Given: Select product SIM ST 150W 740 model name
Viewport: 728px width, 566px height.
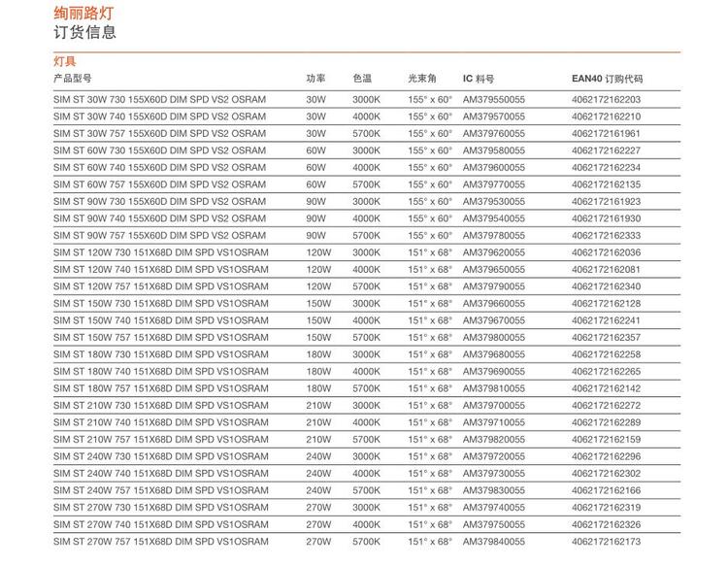Looking at the screenshot, I should [x=160, y=320].
